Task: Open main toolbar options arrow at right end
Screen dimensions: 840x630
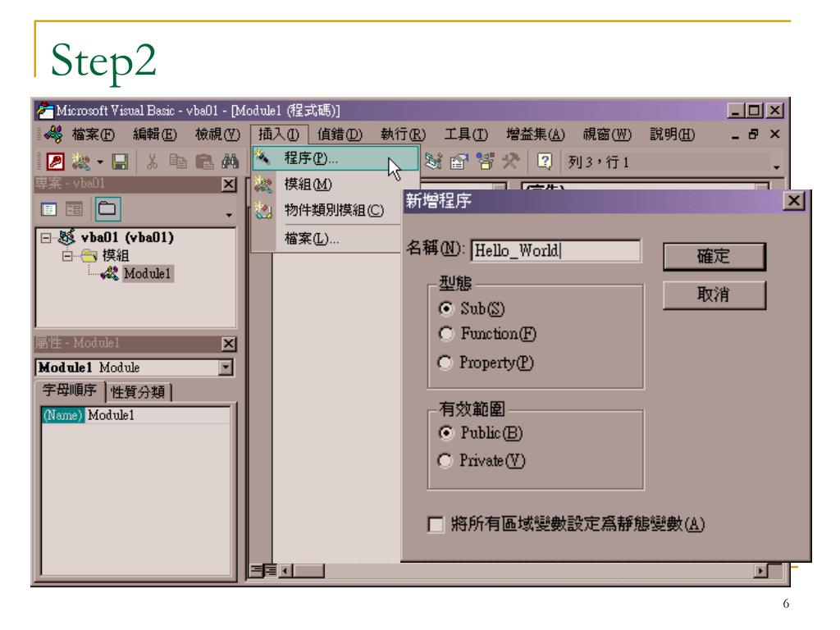Action: (777, 167)
